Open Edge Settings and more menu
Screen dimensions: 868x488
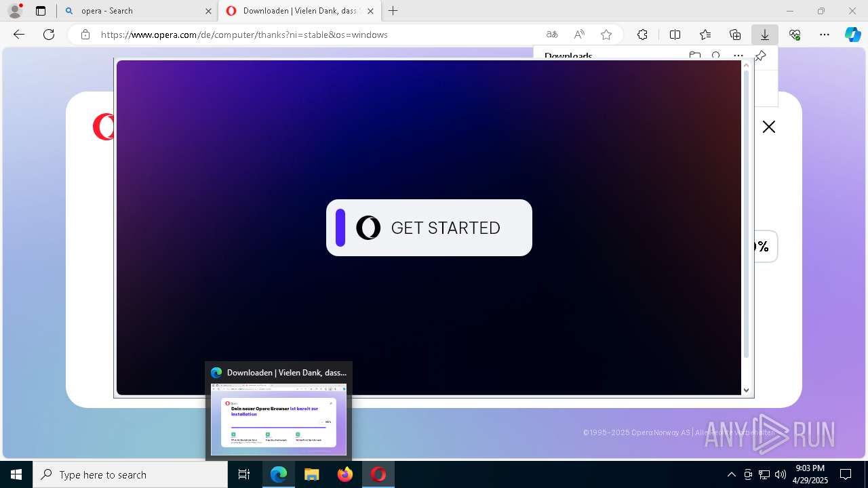click(x=825, y=35)
